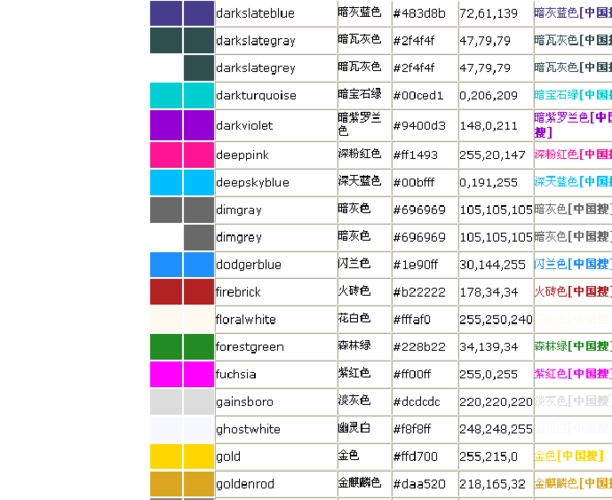Screen dimensions: 612x500
Task: Click the second gainsboro color swatch
Action: click(199, 402)
